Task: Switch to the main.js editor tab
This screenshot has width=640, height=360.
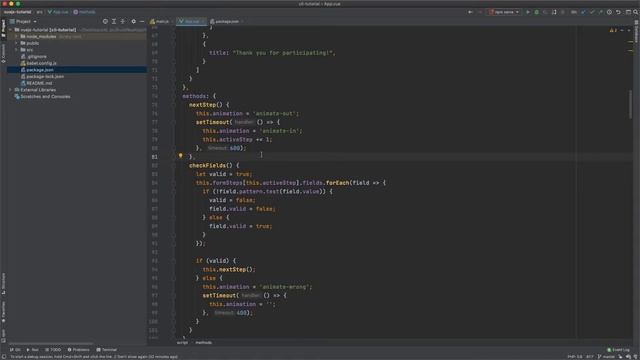Action: pyautogui.click(x=161, y=21)
